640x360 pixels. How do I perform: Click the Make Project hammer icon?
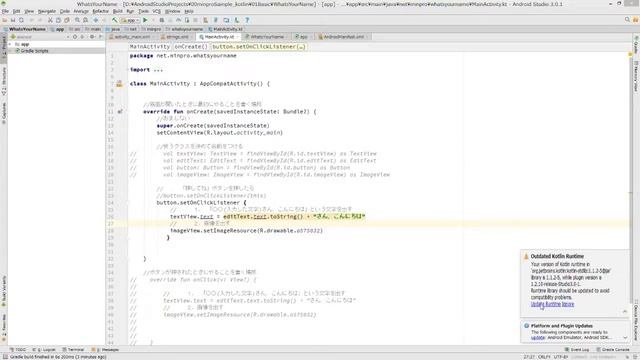pyautogui.click(x=115, y=20)
